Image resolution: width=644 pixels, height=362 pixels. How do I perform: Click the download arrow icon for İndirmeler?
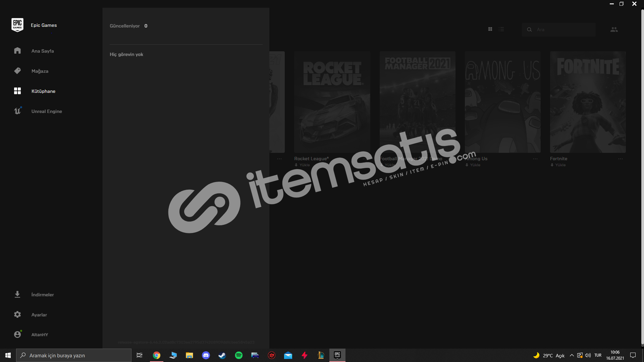[17, 294]
